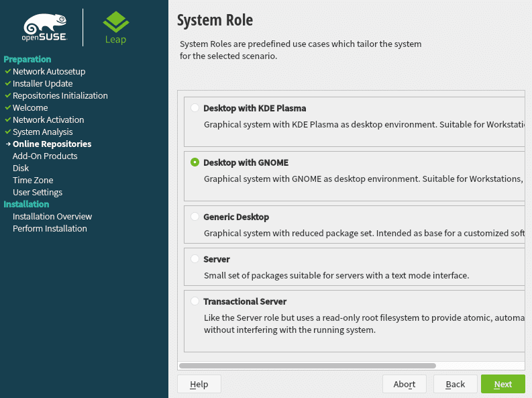Click Repositories Initialization sidebar step
Image resolution: width=532 pixels, height=398 pixels.
tap(60, 96)
